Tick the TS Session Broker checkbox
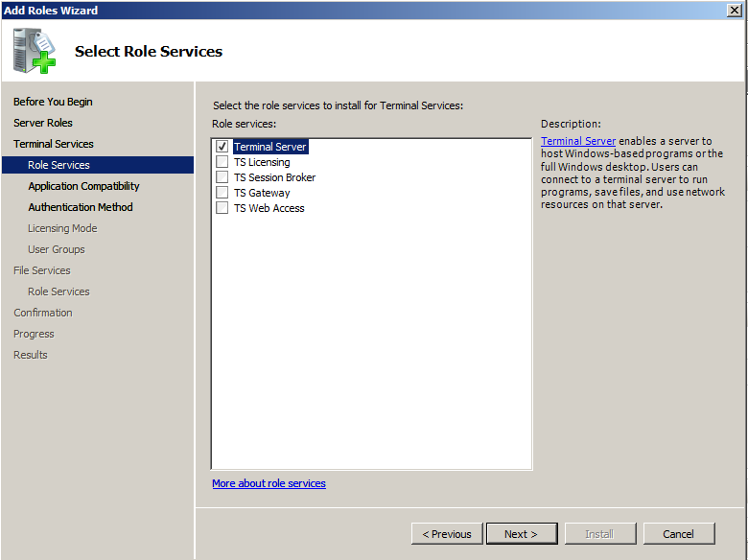 pos(222,177)
